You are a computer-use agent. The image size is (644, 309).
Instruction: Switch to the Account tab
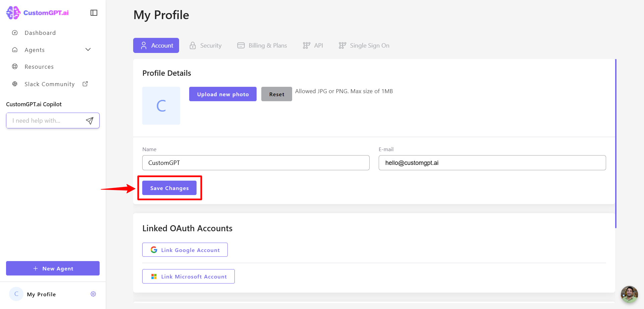tap(156, 46)
